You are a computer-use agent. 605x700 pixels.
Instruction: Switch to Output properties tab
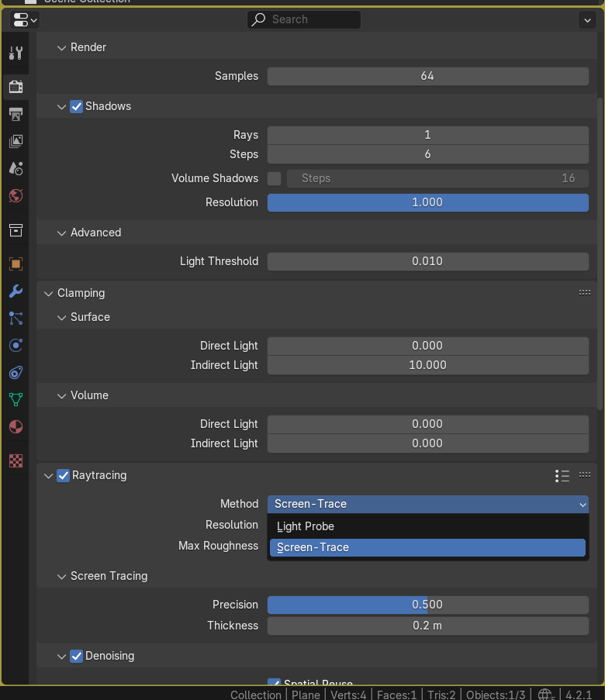tap(16, 115)
